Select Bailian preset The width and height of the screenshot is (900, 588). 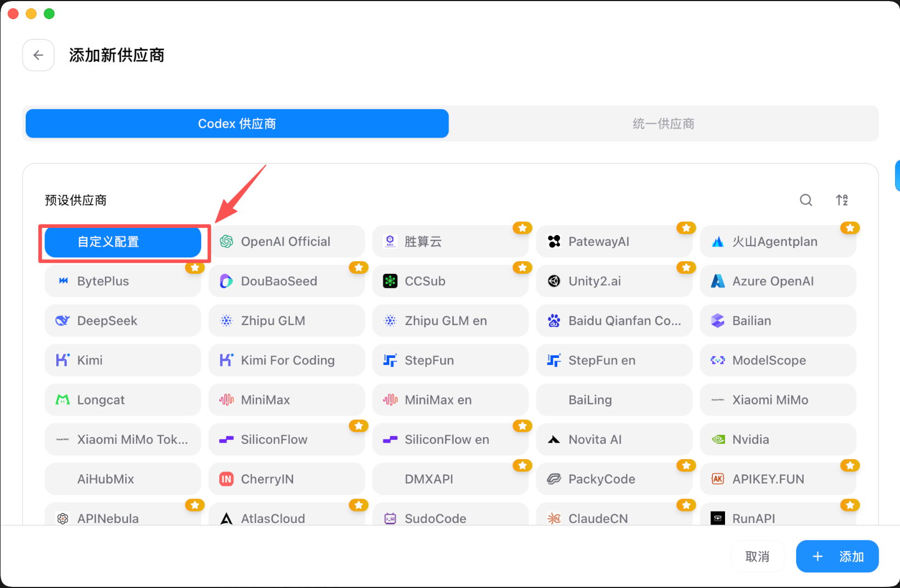(x=778, y=321)
